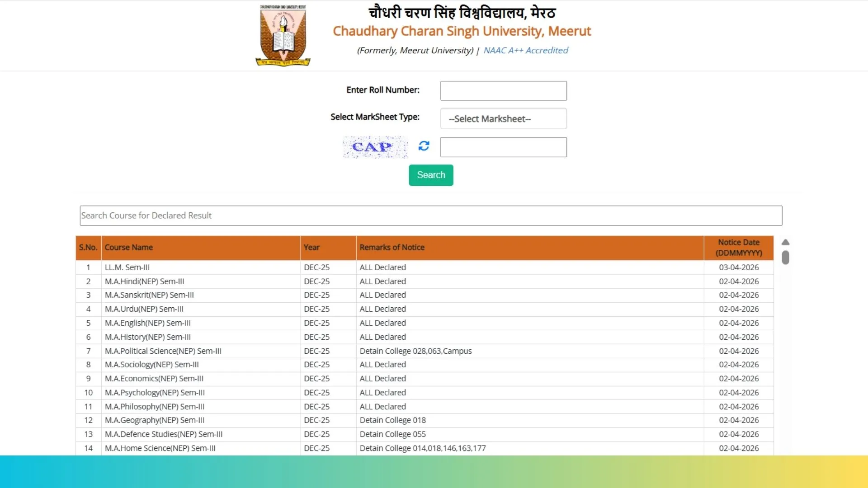Click the university crest logo
Viewport: 868px width, 488px height.
283,36
